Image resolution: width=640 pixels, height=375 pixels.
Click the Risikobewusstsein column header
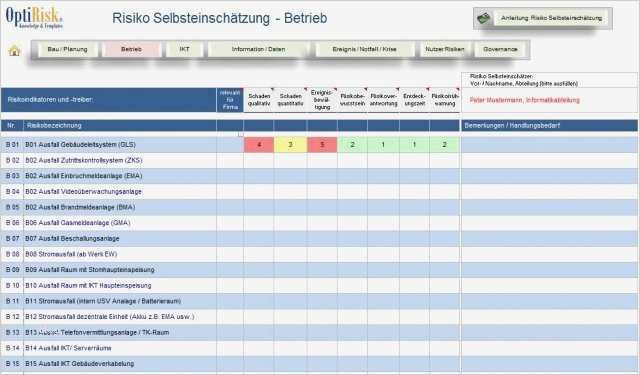(352, 100)
